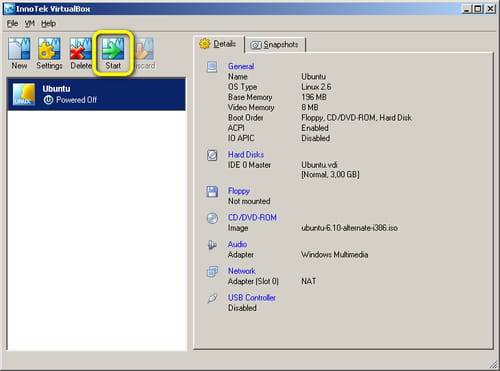The height and width of the screenshot is (371, 500).
Task: Open the Hard Disks settings link
Action: (x=246, y=155)
